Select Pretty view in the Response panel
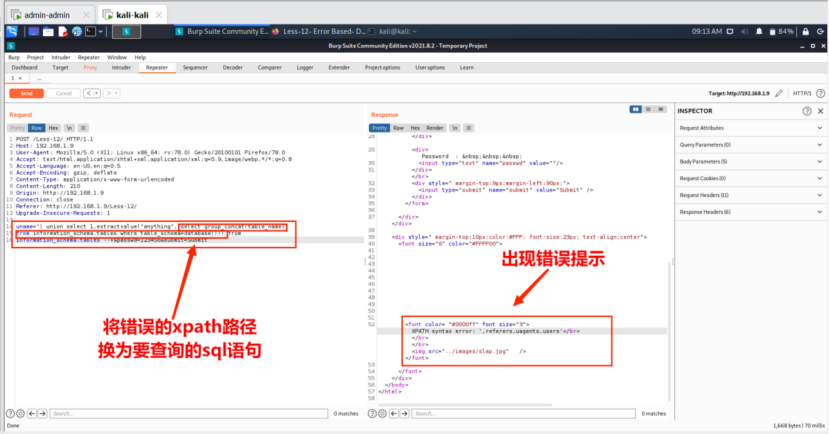The height and width of the screenshot is (434, 829). [379, 128]
